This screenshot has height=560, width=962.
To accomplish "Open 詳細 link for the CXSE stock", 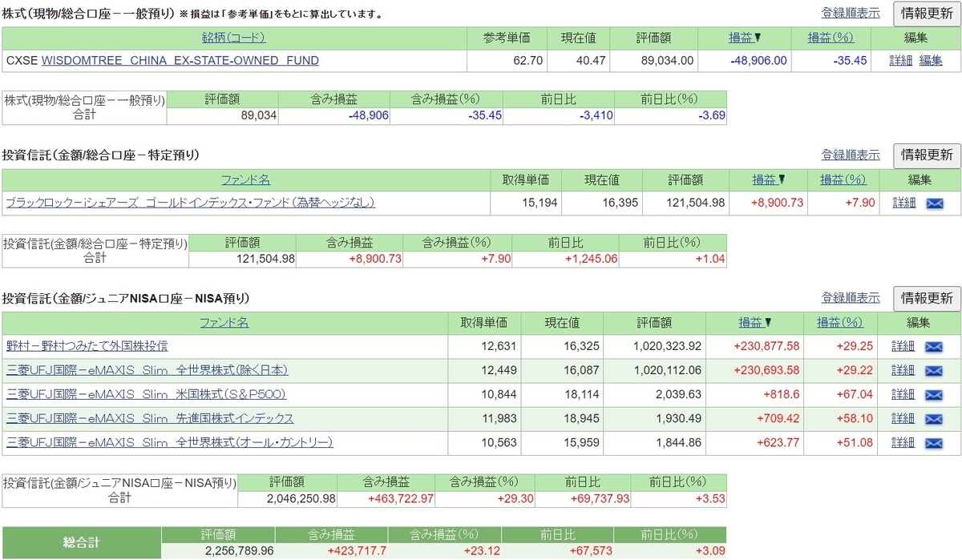I will coord(901,60).
